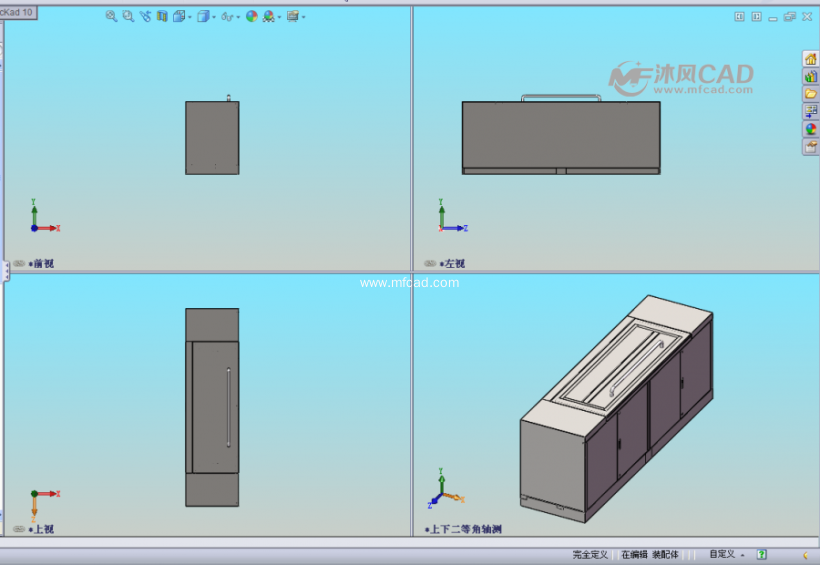
Task: Expand the View Orientation dropdown arrow
Action: (189, 17)
